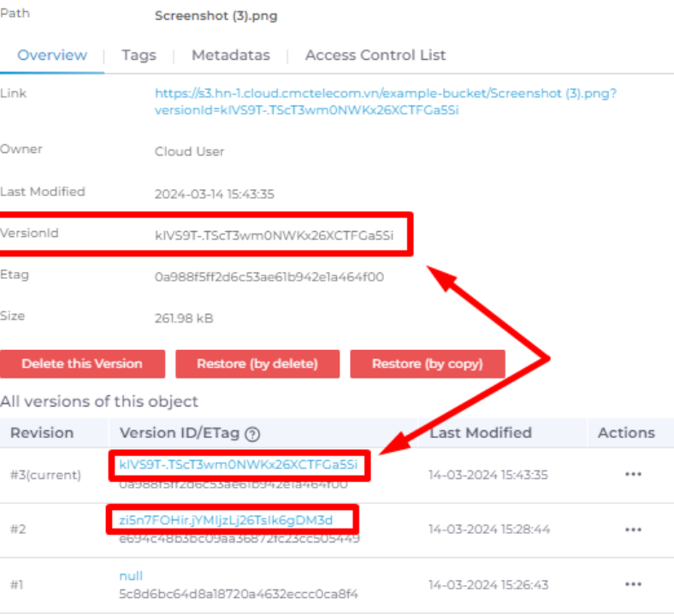Click All versions of this object heading
Image resolution: width=674 pixels, height=616 pixels.
(99, 401)
